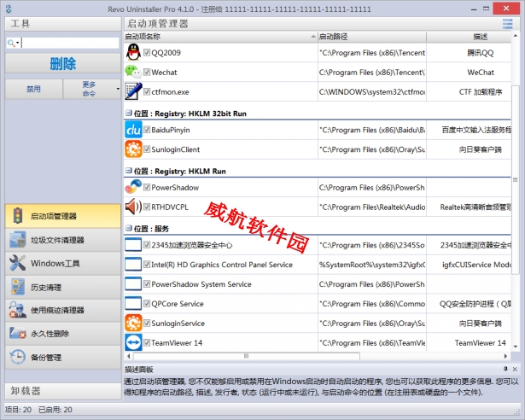The height and width of the screenshot is (420, 525).
Task: Click the 删除 button
Action: [x=63, y=63]
